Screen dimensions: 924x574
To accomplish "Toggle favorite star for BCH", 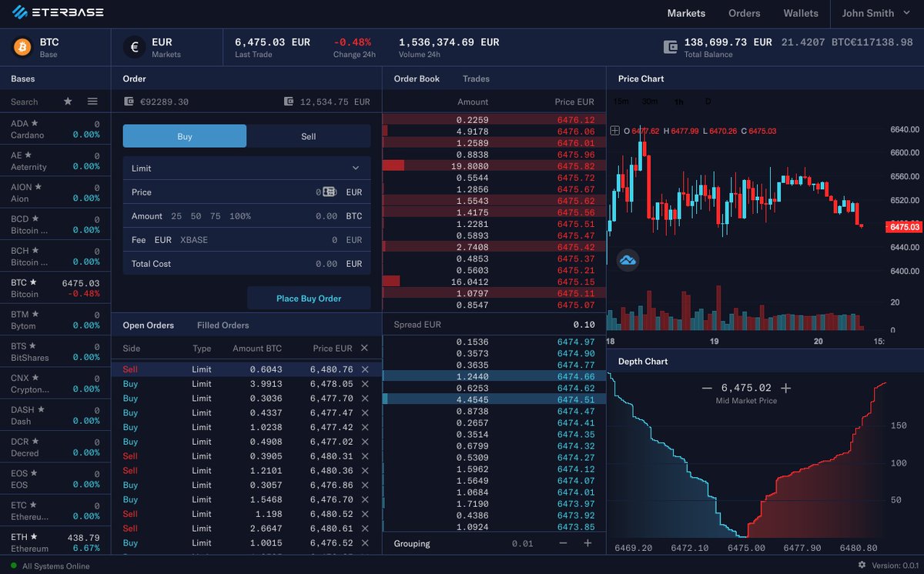I will click(35, 250).
